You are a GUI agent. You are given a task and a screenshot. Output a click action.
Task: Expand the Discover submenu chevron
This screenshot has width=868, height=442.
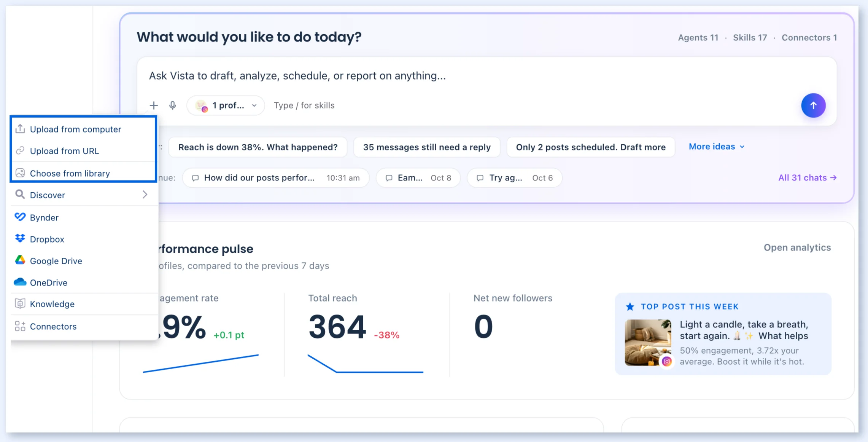coord(145,195)
